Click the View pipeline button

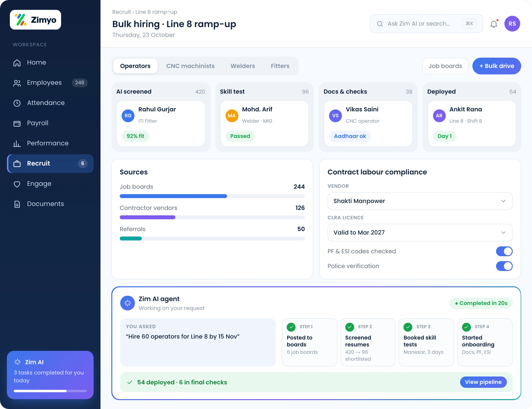point(483,382)
